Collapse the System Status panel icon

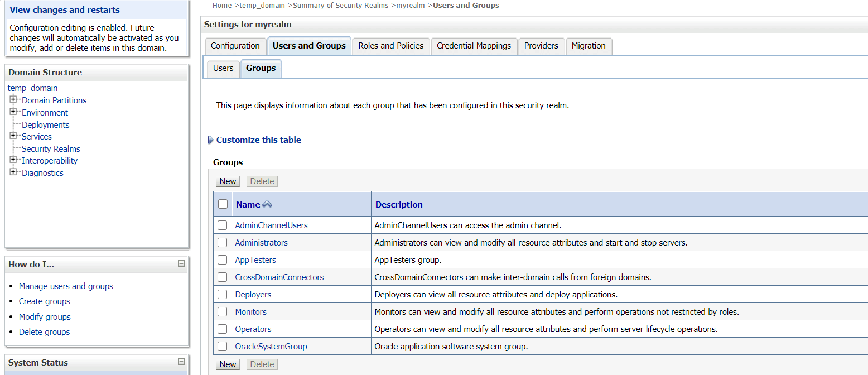point(181,362)
